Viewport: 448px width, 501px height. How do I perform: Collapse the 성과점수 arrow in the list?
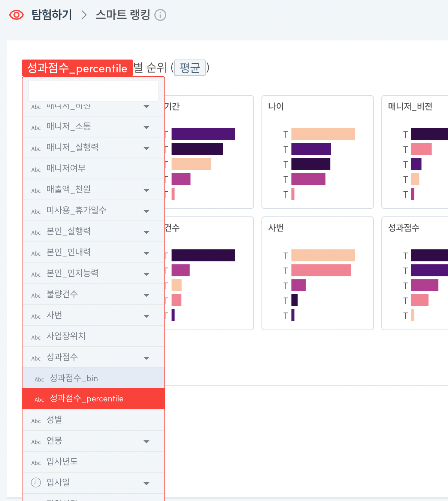(146, 358)
